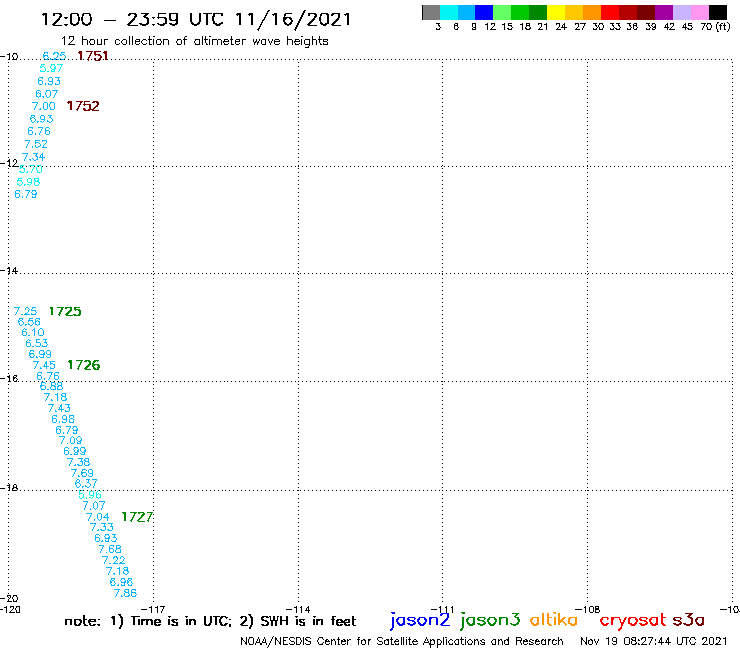Click the 7.45 wave height value

pyautogui.click(x=44, y=365)
